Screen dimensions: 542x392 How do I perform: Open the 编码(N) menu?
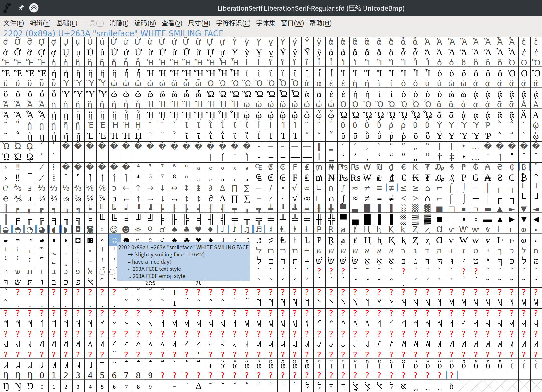point(145,23)
